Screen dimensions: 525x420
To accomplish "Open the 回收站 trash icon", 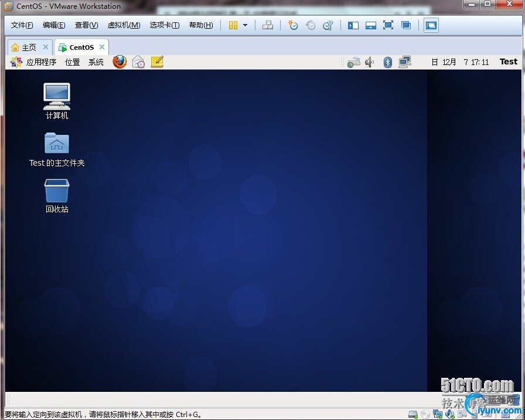I will click(57, 196).
